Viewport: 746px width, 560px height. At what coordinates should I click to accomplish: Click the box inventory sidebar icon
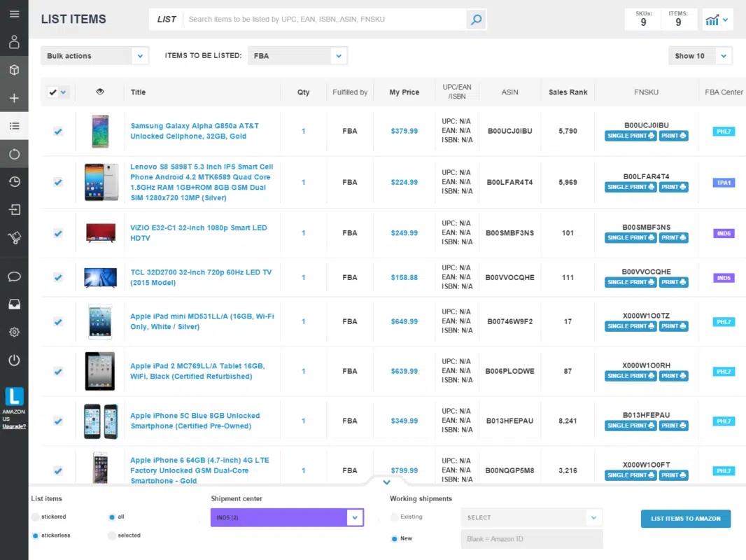(x=14, y=70)
